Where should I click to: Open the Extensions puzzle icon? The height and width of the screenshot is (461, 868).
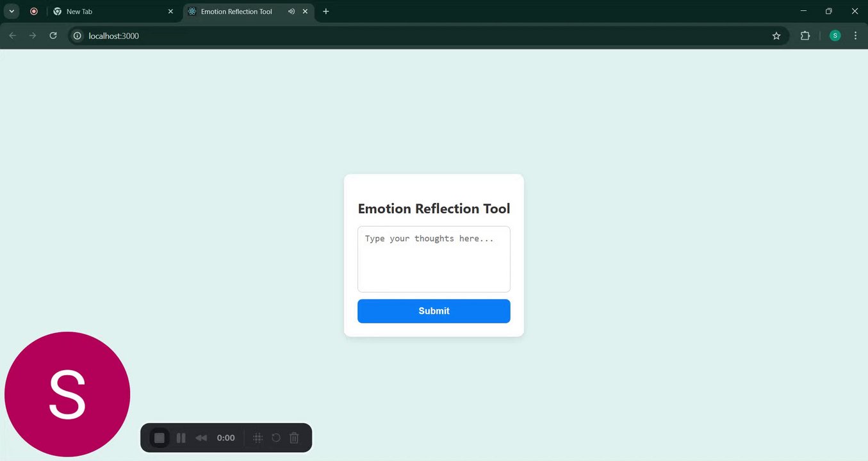(805, 36)
